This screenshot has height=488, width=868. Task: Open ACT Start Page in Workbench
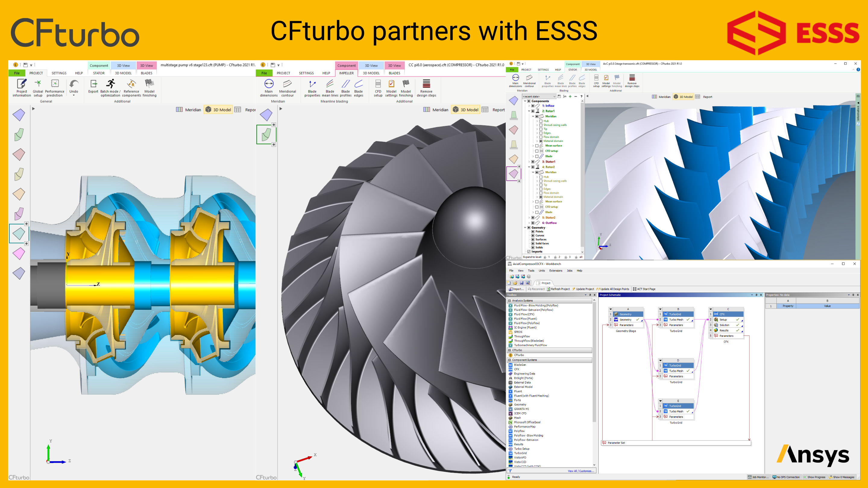[x=644, y=289]
